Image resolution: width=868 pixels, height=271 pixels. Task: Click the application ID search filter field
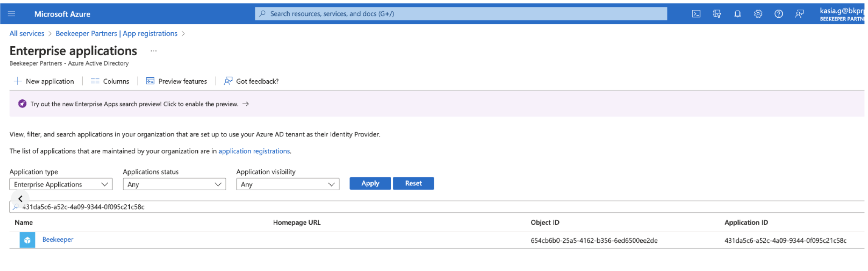click(x=437, y=207)
